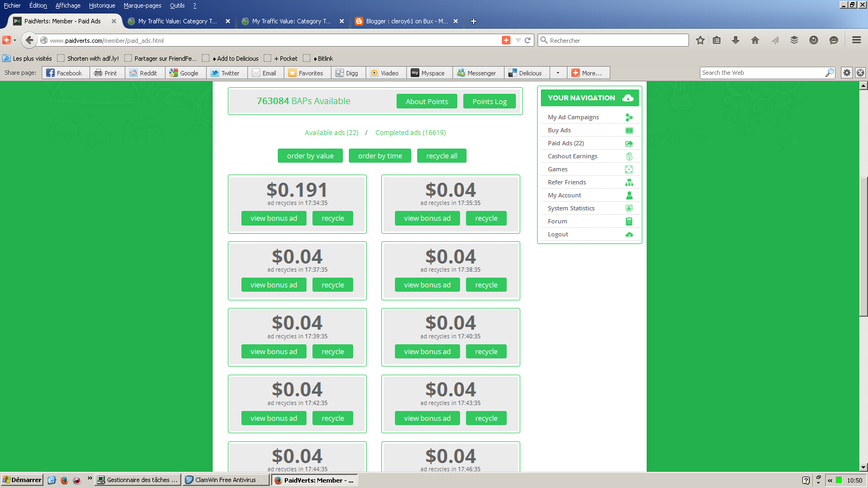Screen dimensions: 868x488
Task: Open the Completed ads (16619) link
Action: tap(411, 132)
